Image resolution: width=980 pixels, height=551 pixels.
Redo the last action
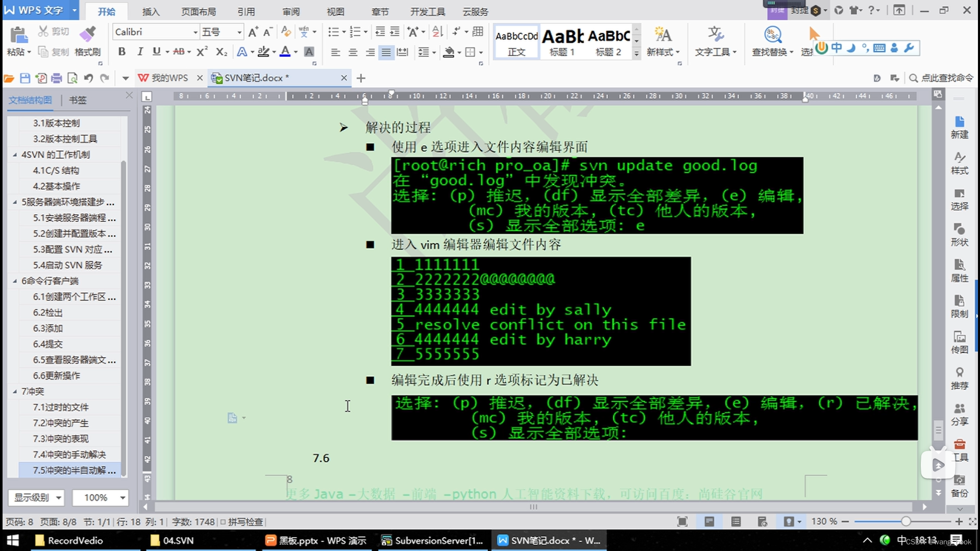[x=105, y=78]
